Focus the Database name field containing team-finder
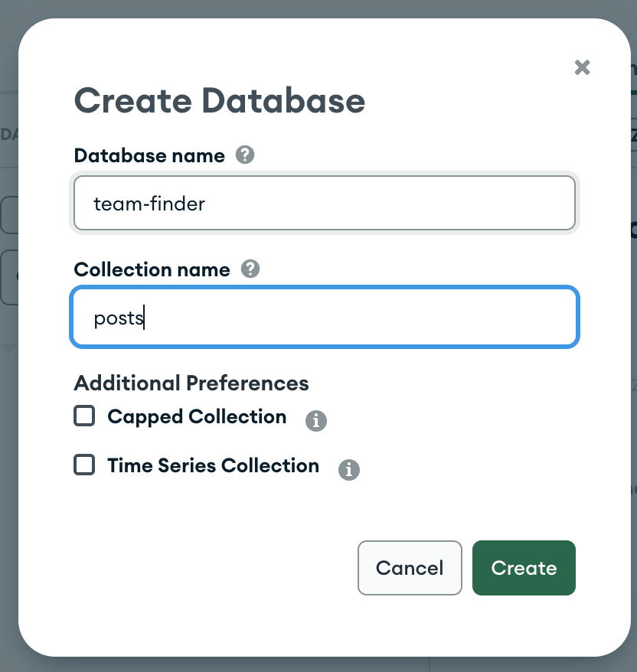The image size is (637, 672). pos(325,203)
